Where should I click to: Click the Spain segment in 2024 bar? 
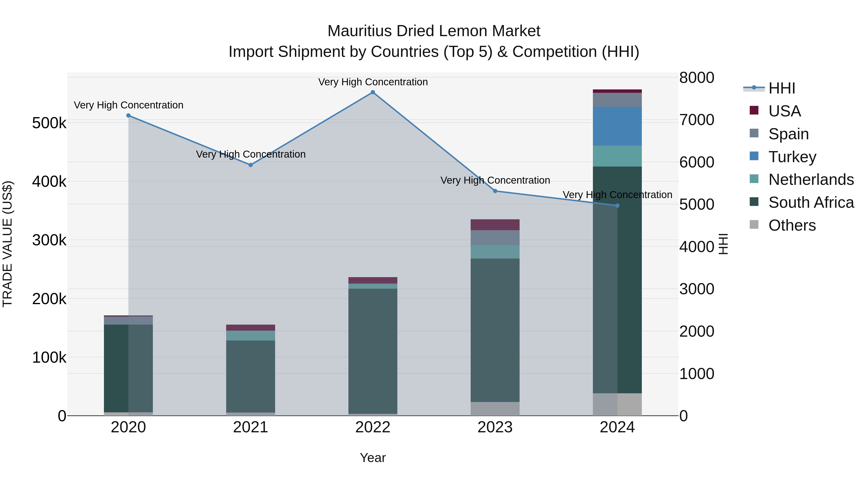(x=617, y=100)
